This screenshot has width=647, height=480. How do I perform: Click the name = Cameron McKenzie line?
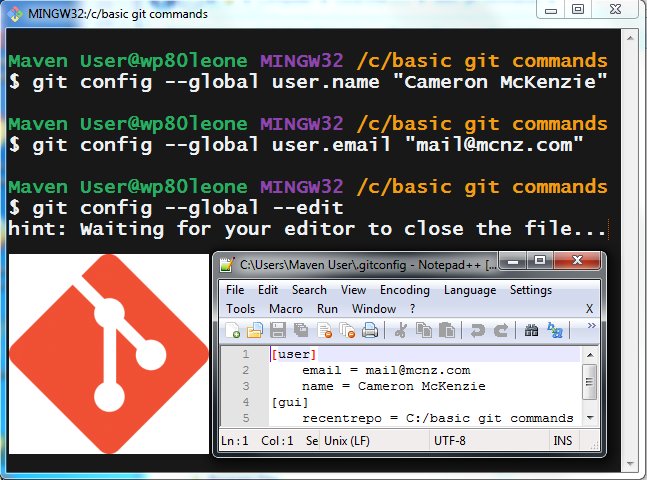click(x=394, y=386)
